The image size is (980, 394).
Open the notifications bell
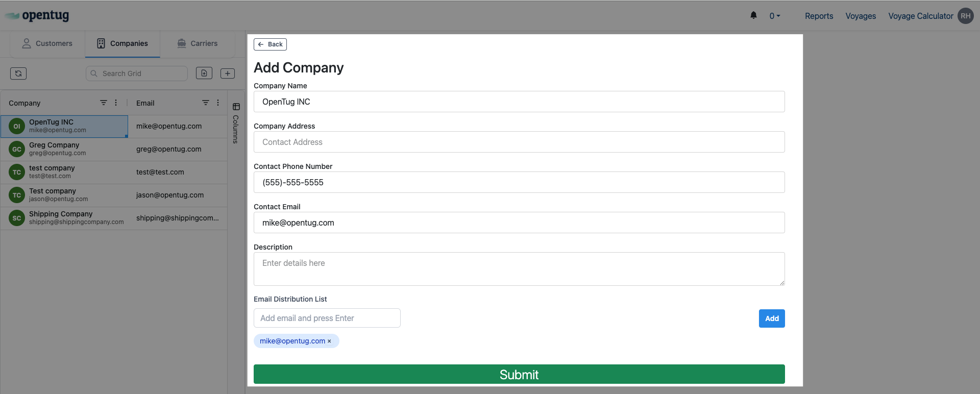point(753,16)
